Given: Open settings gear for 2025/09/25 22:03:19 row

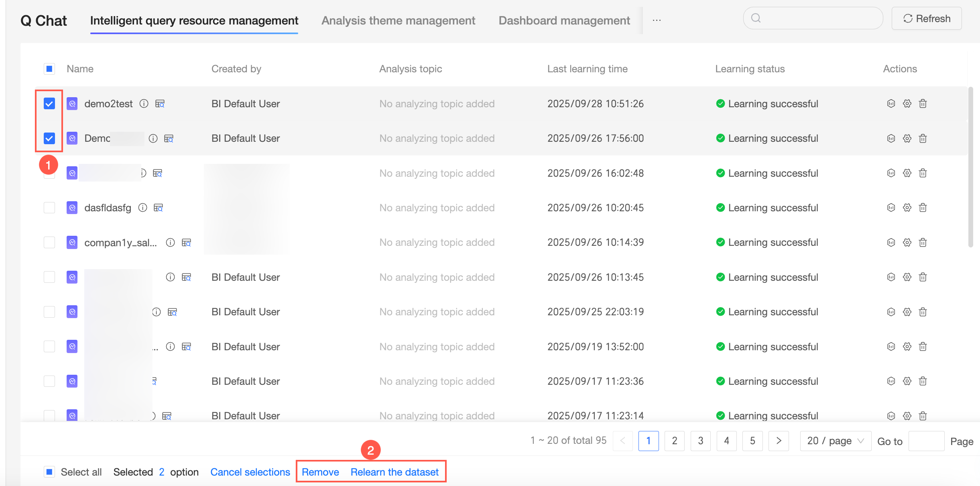Looking at the screenshot, I should [x=907, y=312].
